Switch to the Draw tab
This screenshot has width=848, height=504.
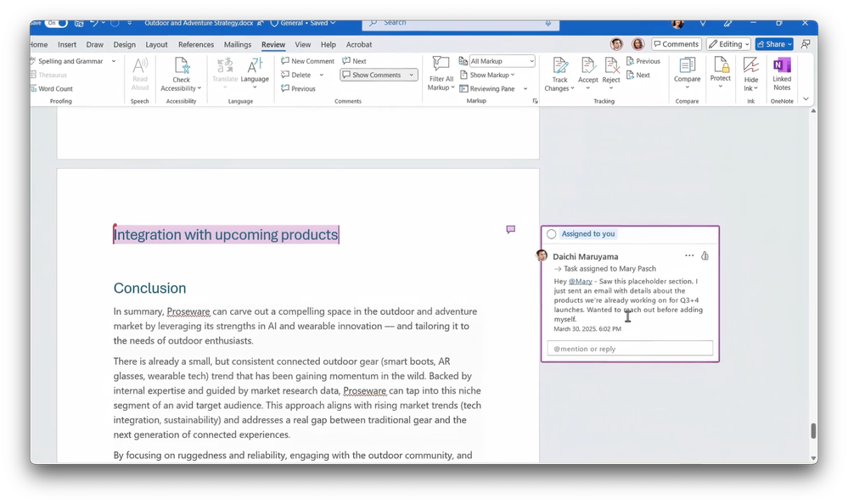tap(94, 45)
